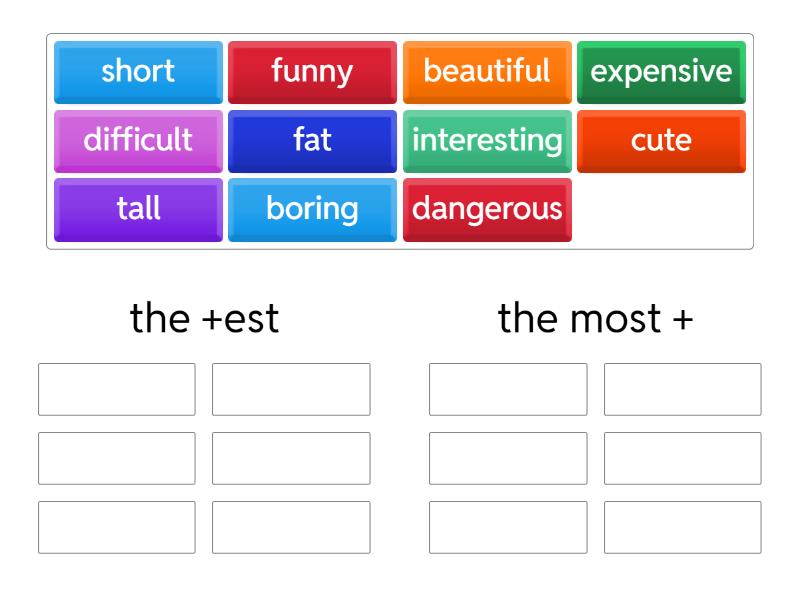Click top-right slot under 'the +est'

[291, 389]
